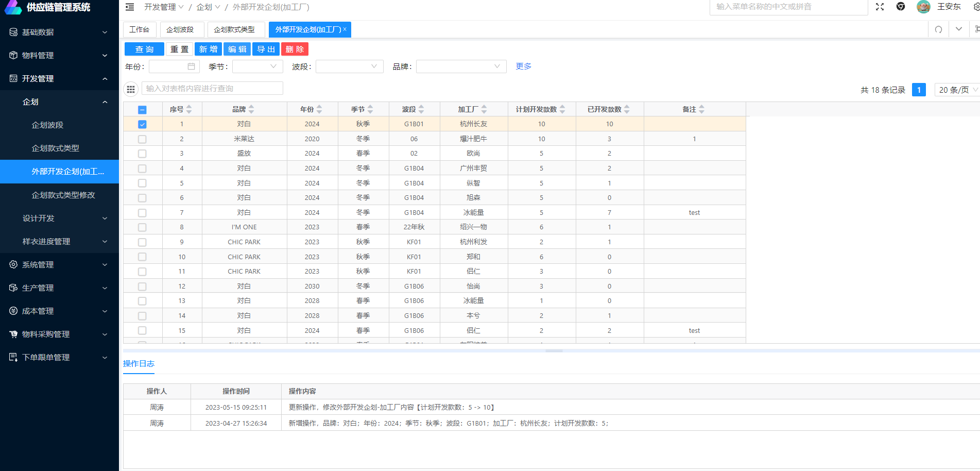980x471 pixels.
Task: Click the 查询 button
Action: tap(144, 49)
